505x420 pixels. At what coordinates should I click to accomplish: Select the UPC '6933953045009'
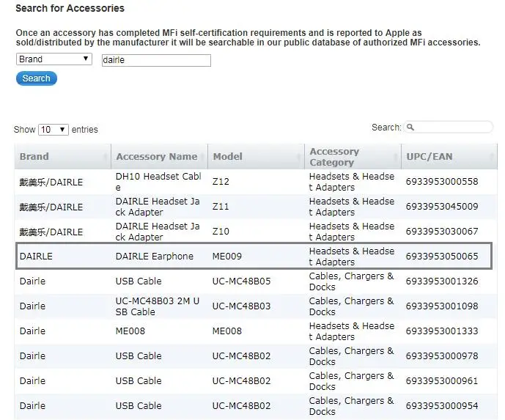click(x=442, y=207)
